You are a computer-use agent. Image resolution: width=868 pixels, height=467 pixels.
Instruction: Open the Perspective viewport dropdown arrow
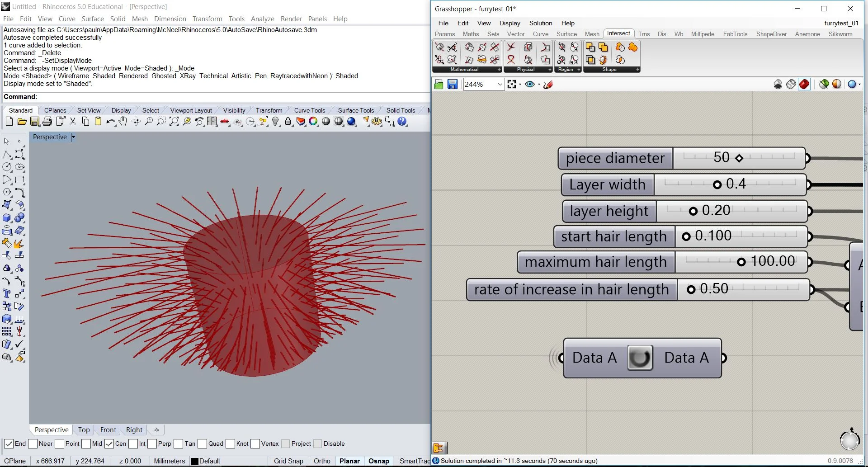pos(73,137)
